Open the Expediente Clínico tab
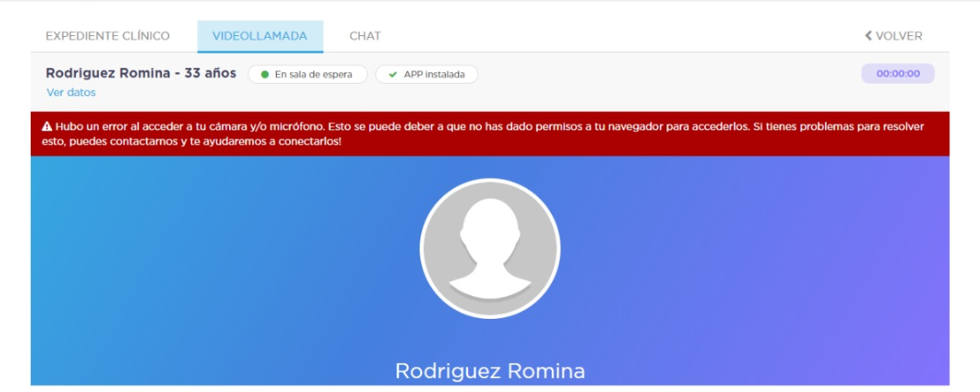This screenshot has width=980, height=392. click(108, 36)
